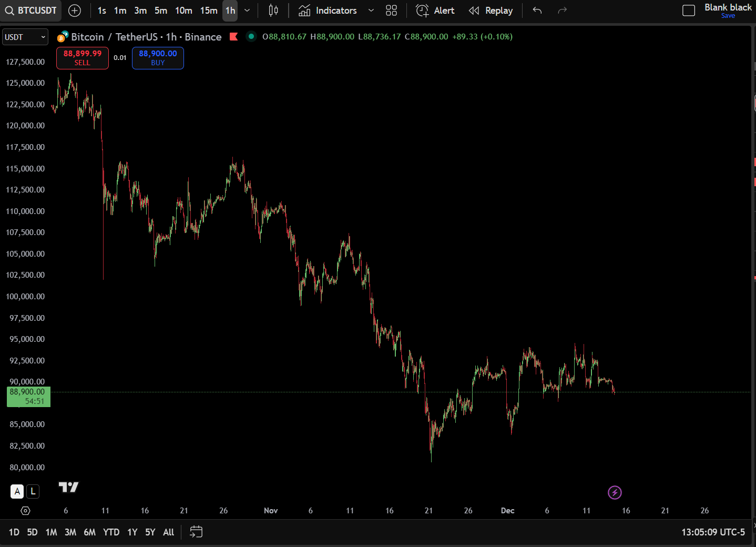Image resolution: width=756 pixels, height=547 pixels.
Task: Click the Bitcoin / TetherUS symbol title
Action: coord(146,37)
